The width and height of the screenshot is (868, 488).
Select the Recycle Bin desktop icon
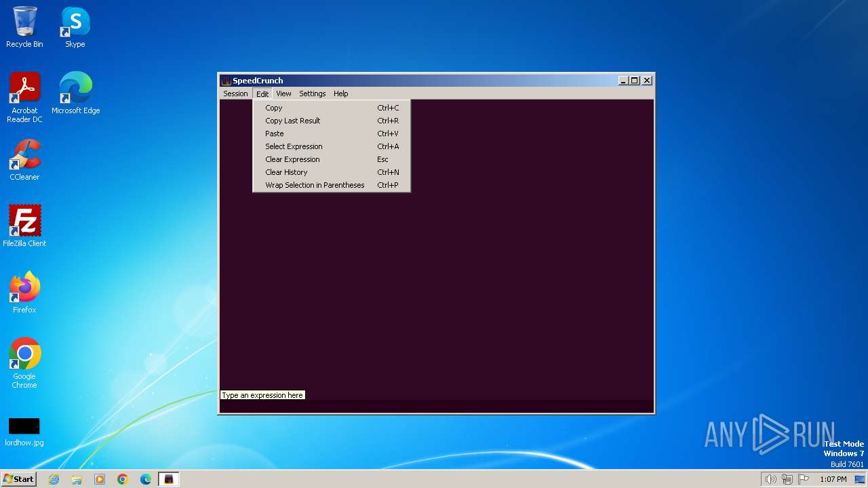(24, 27)
